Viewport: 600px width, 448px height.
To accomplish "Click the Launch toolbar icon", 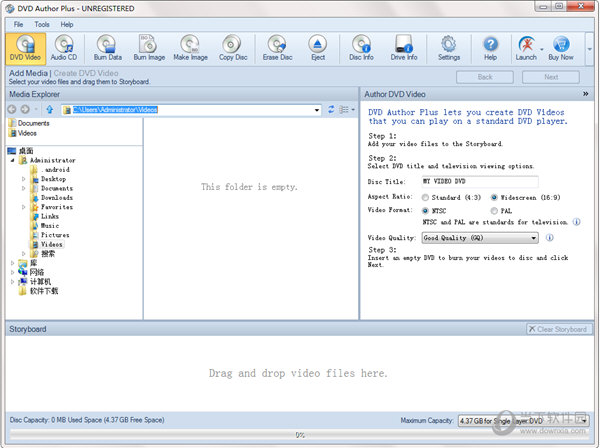I will tap(526, 48).
